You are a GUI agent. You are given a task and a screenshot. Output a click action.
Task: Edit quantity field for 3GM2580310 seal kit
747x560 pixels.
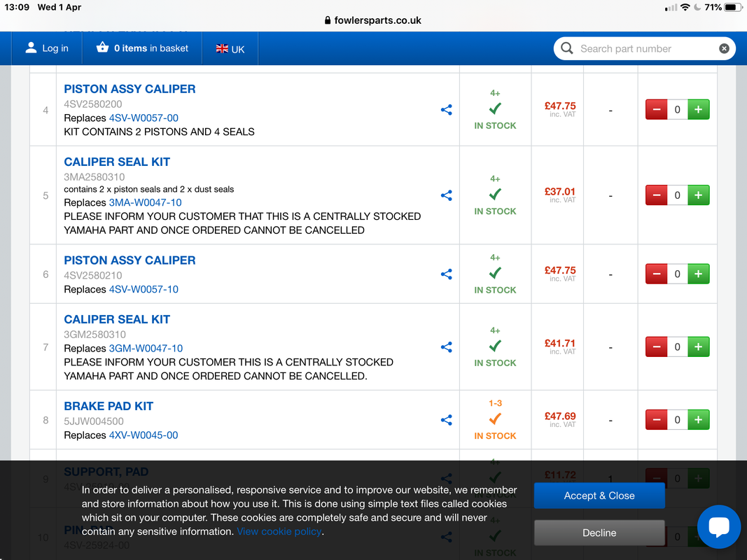point(678,346)
